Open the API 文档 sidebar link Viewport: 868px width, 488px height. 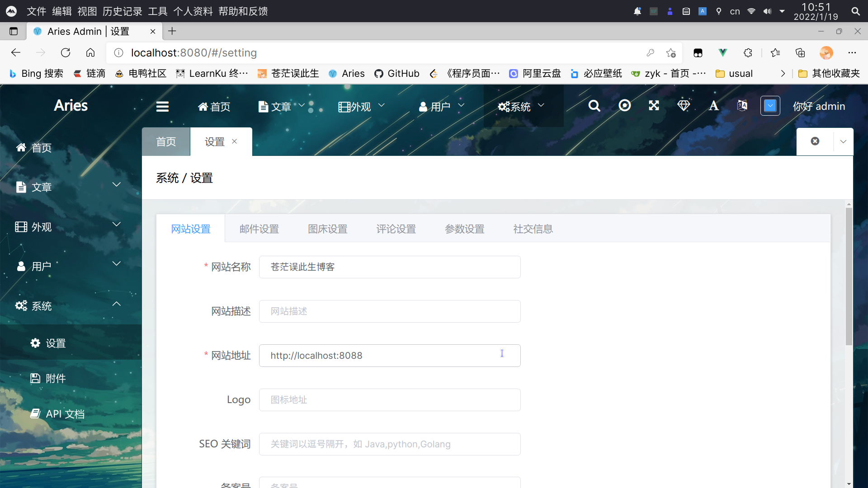(65, 414)
